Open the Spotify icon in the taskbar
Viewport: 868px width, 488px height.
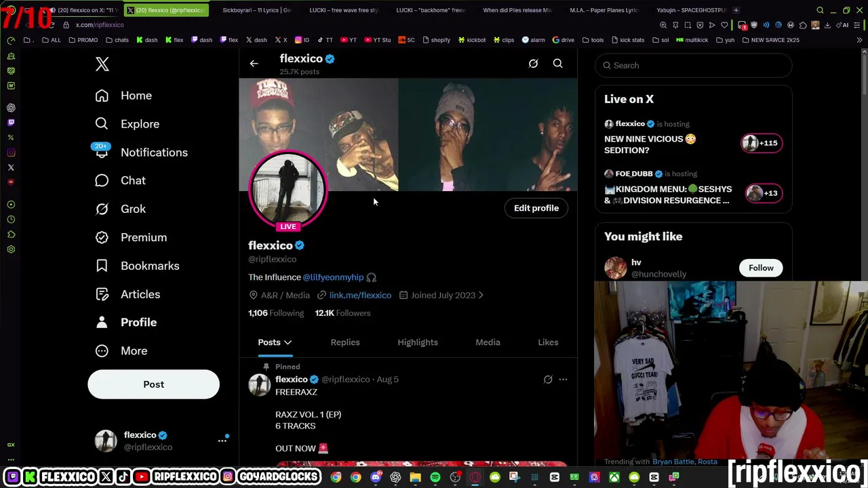pos(435,478)
